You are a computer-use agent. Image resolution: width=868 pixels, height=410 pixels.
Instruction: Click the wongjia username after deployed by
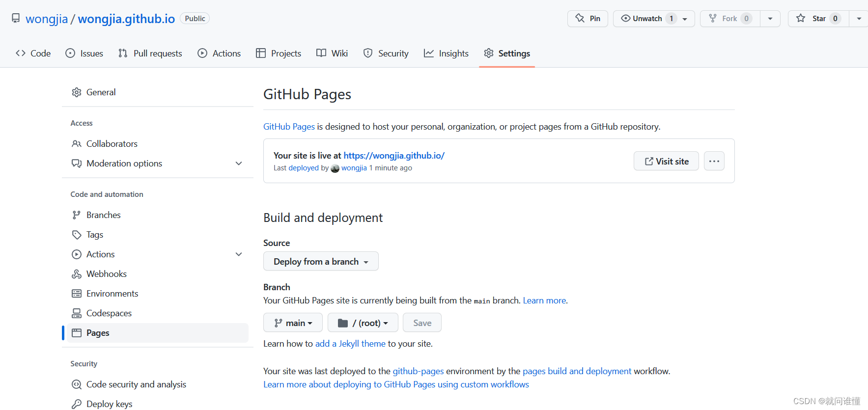[354, 168]
